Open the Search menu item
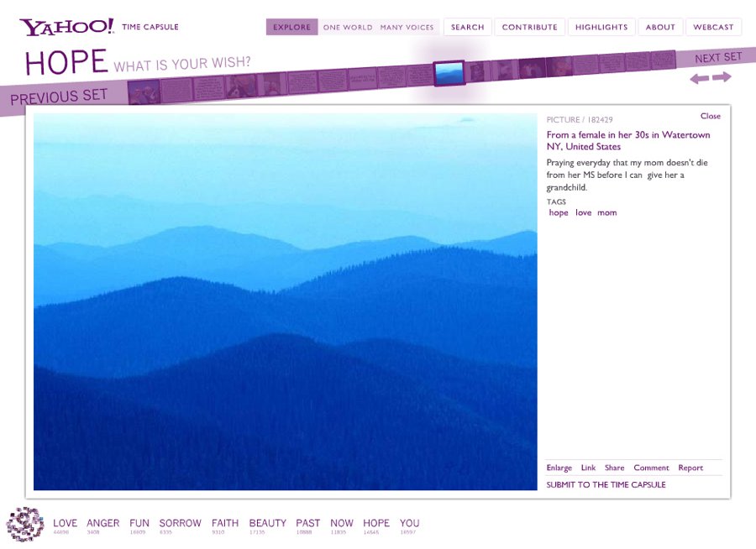 tap(467, 27)
